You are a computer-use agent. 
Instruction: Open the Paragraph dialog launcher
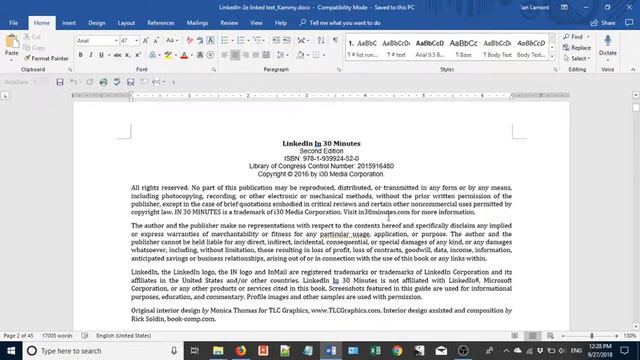point(339,70)
